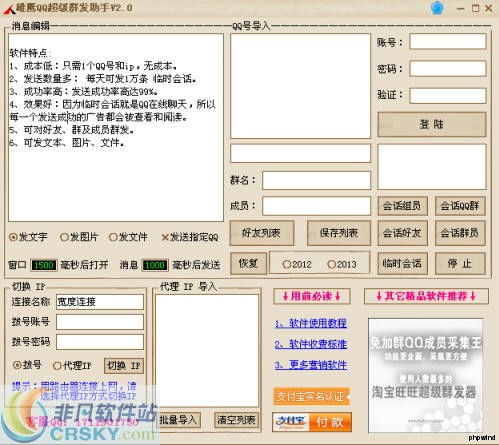
Task: Click the 支付宝实名认证 badge
Action: click(311, 396)
